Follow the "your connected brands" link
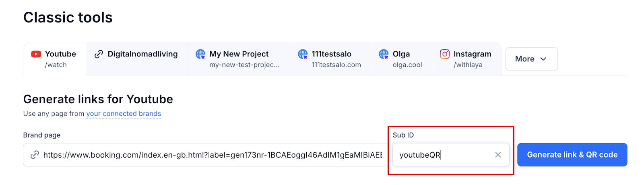The height and width of the screenshot is (185, 644). [124, 114]
